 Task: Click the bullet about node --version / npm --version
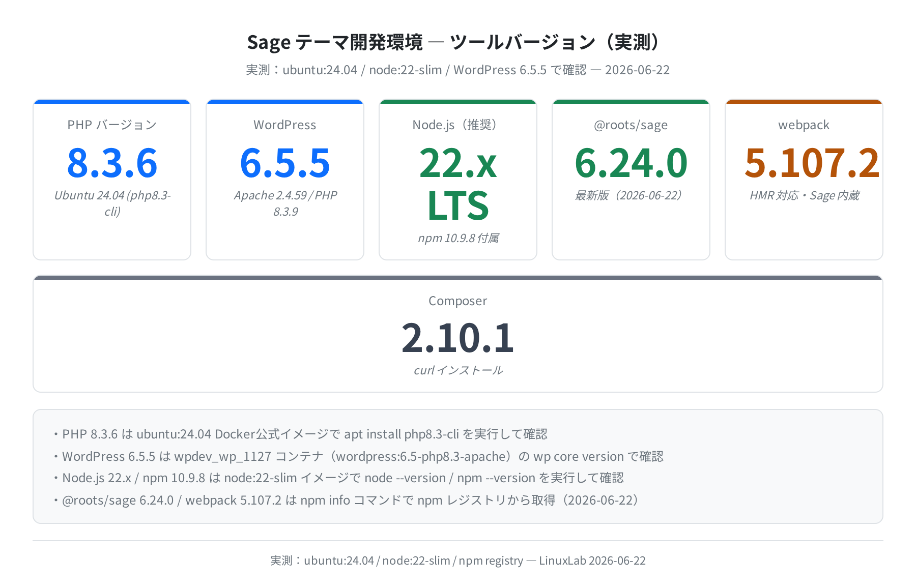338,478
